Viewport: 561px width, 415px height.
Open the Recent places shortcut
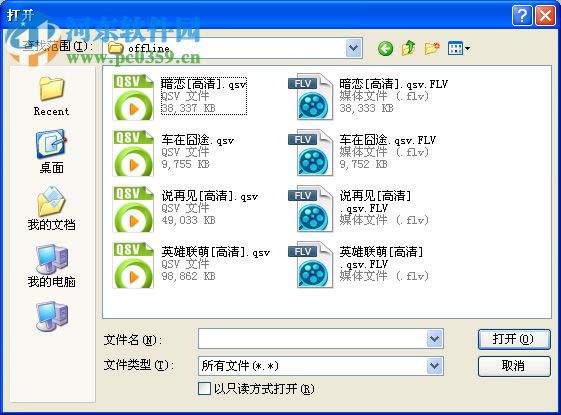click(52, 96)
